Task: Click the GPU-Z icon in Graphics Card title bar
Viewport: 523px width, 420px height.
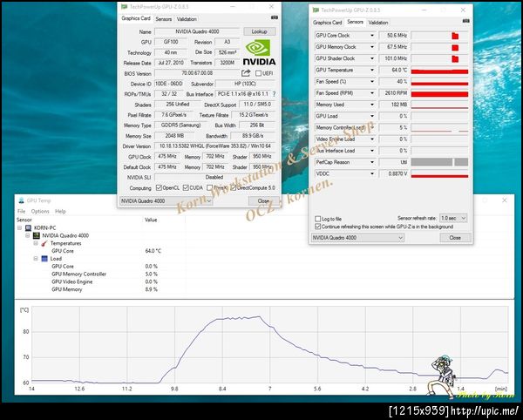Action: [124, 7]
